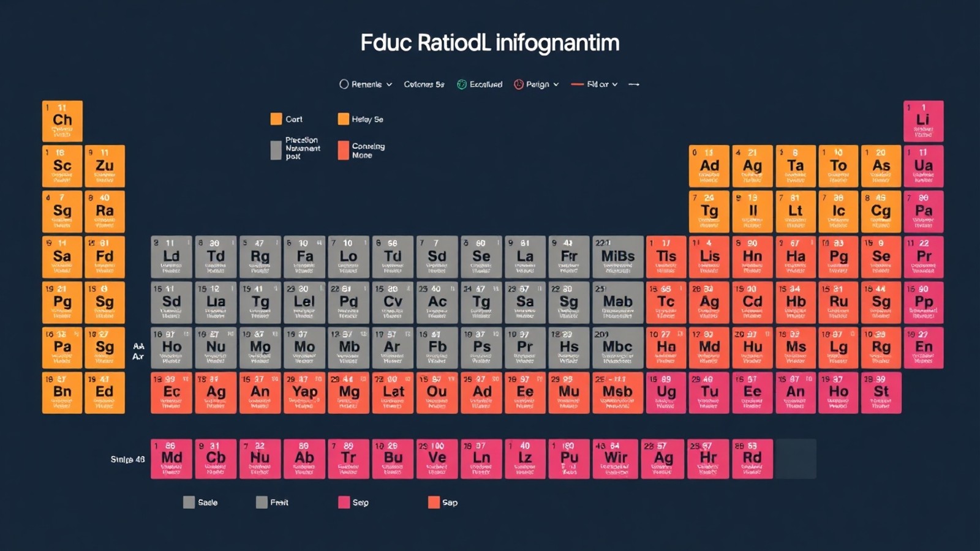Viewport: 980px width, 551px height.
Task: Select the orange Ed element cell
Action: tap(105, 392)
